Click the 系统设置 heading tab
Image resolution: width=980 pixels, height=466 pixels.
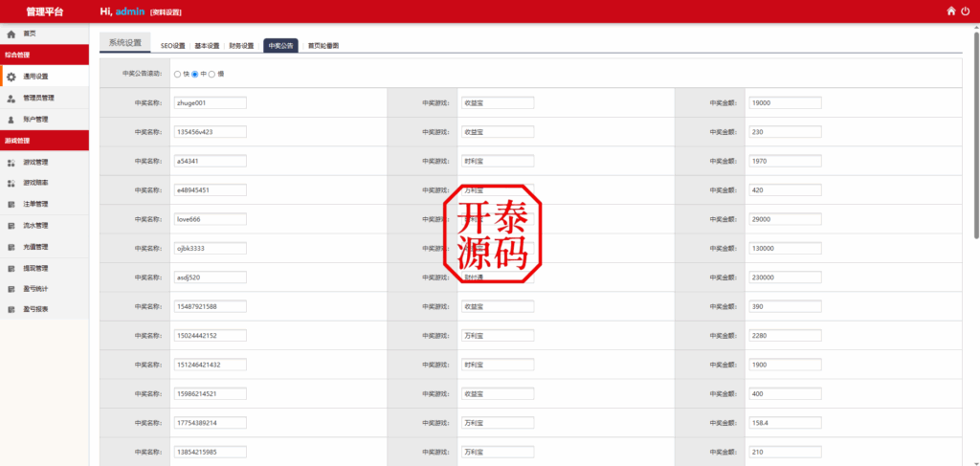click(125, 42)
